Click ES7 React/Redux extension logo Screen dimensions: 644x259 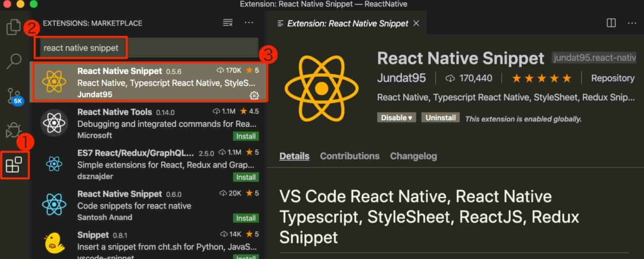54,164
